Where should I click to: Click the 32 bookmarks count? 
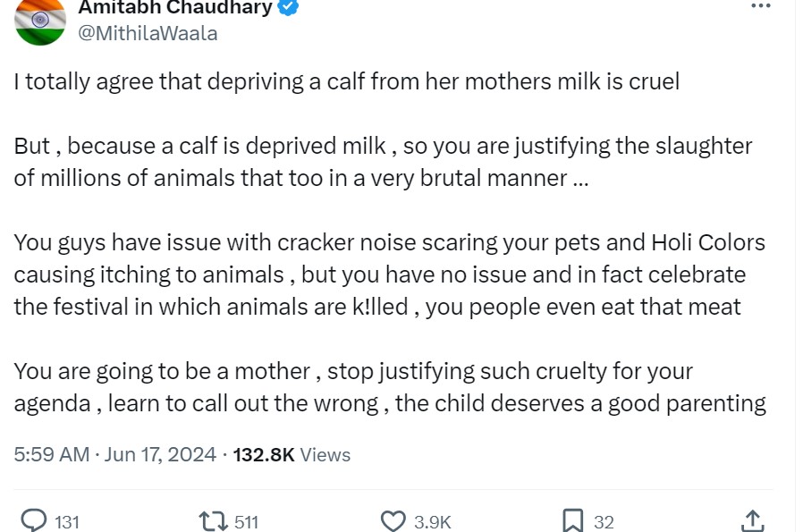pyautogui.click(x=604, y=521)
